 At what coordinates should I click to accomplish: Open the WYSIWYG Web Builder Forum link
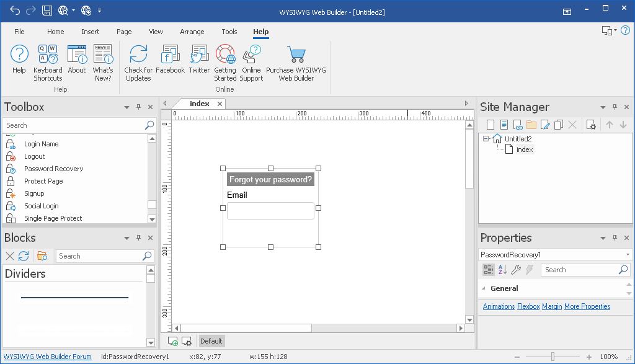pyautogui.click(x=47, y=357)
